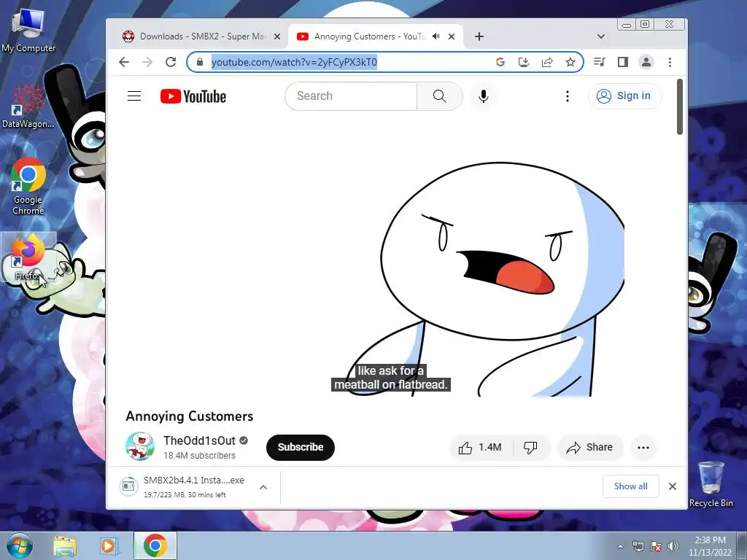Search with your voice microphone
This screenshot has height=560, width=747.
click(x=483, y=96)
